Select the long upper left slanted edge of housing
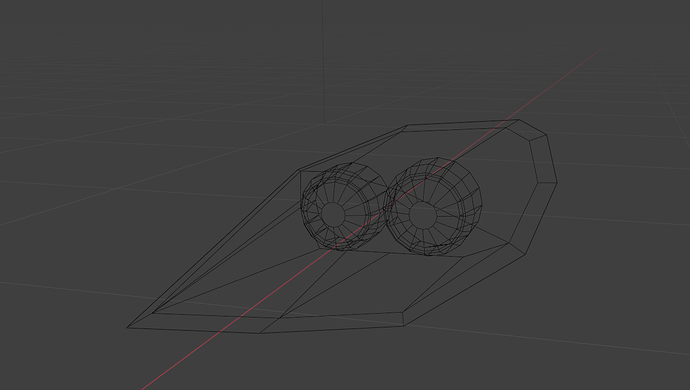This screenshot has height=390, width=690. [213, 249]
